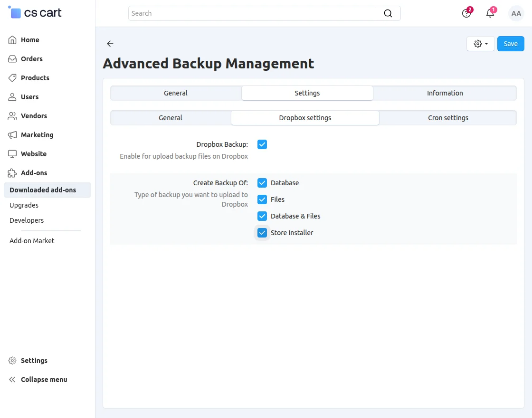Open the AA user avatar menu
532x418 pixels.
click(x=516, y=13)
